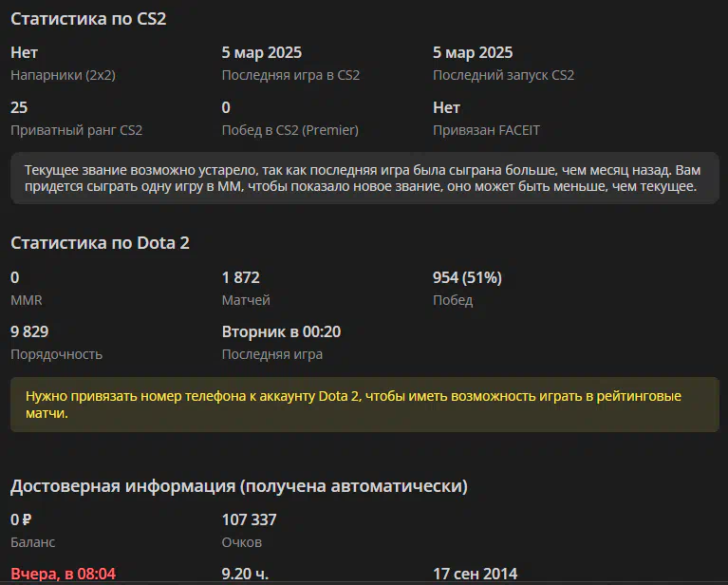
Task: Click the "Побед в CS2 (Premier)" label
Action: point(289,130)
